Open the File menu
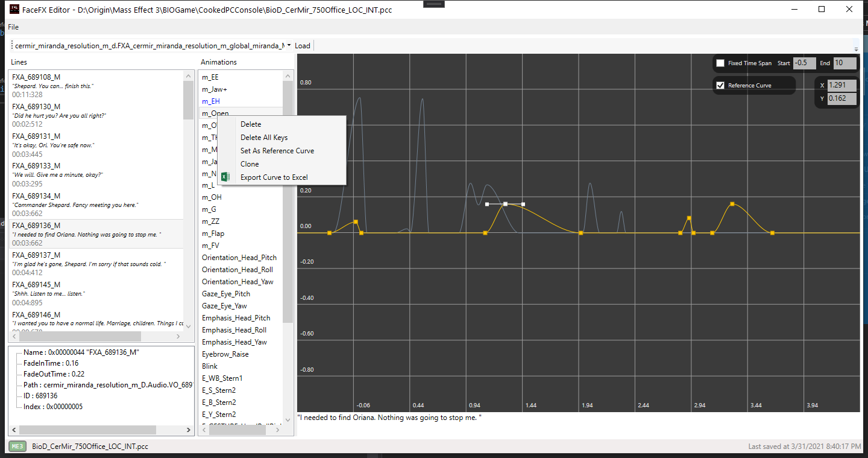The width and height of the screenshot is (868, 458). point(13,27)
